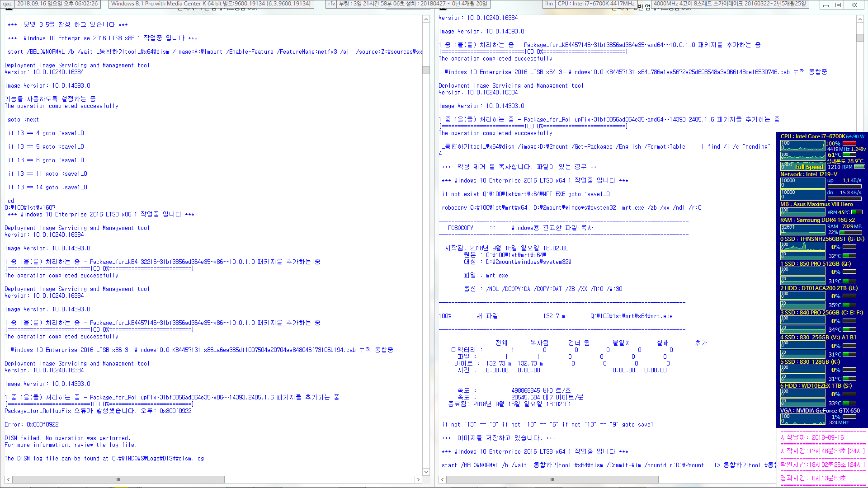Click the '5 SSD : 830 128GB (K:)' heading
Viewport: 868px width, 488px height.
(810, 361)
